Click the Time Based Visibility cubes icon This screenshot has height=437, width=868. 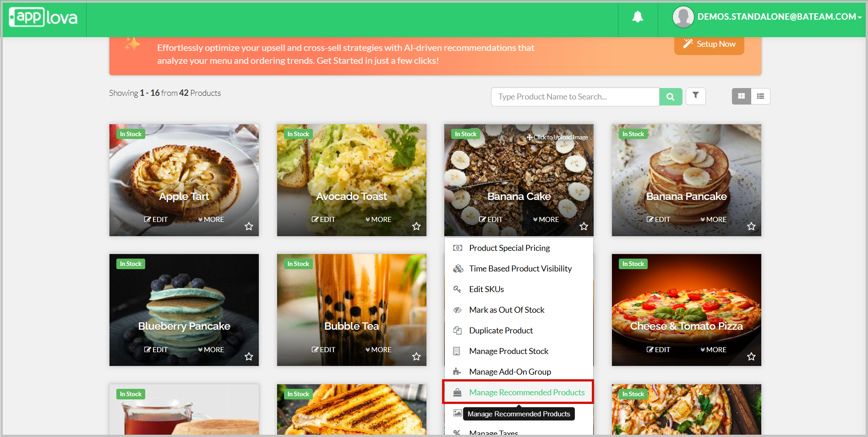[x=458, y=269]
